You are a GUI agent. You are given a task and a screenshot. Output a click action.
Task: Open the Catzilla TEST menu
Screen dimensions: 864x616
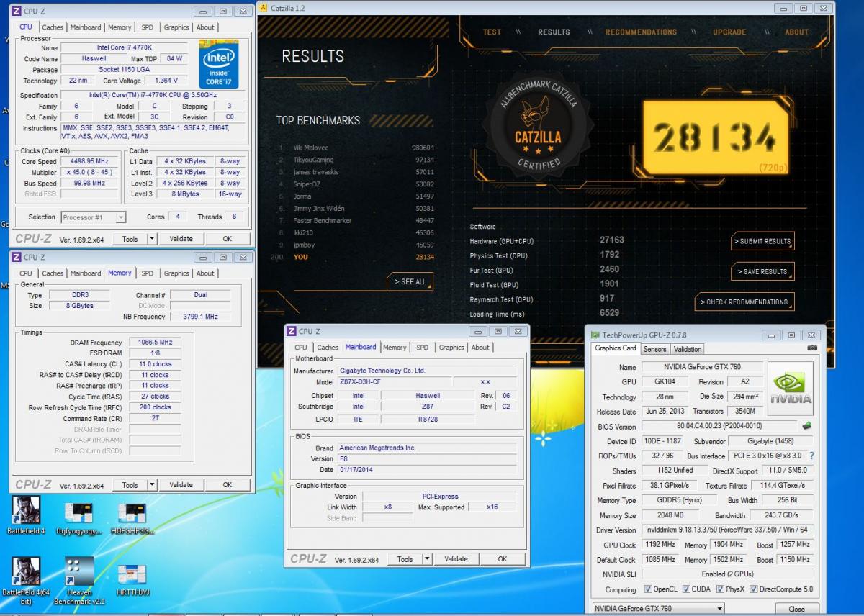(492, 32)
